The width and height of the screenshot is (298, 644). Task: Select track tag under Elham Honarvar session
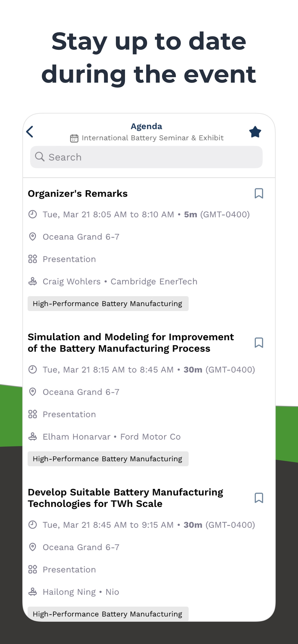point(108,459)
